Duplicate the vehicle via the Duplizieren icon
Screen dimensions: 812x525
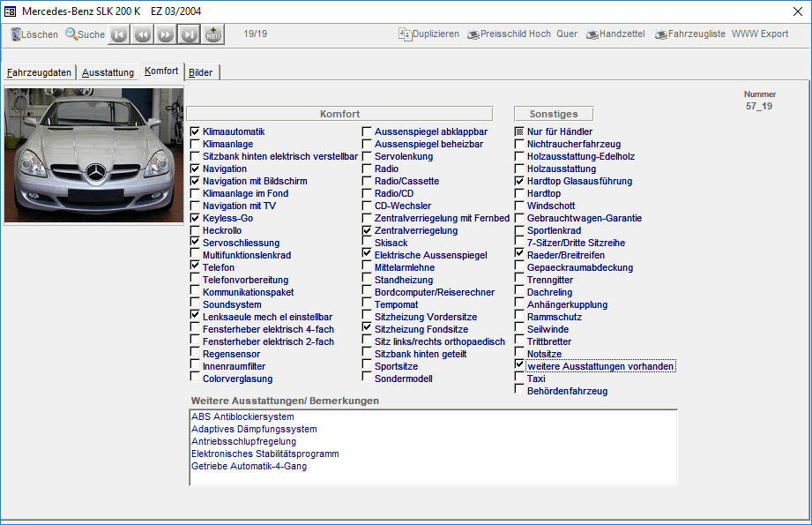pyautogui.click(x=406, y=34)
